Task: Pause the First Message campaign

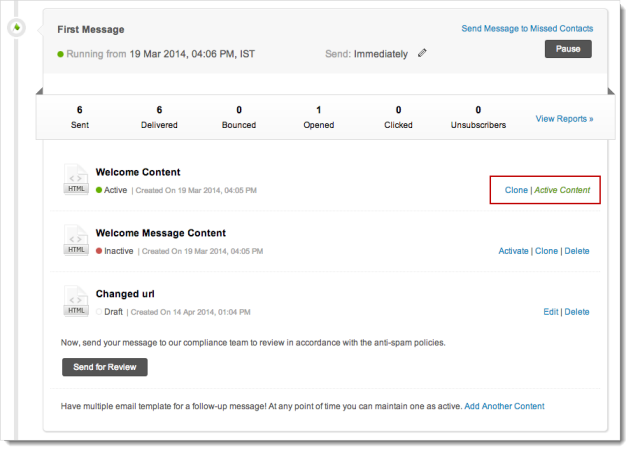Action: [x=568, y=49]
